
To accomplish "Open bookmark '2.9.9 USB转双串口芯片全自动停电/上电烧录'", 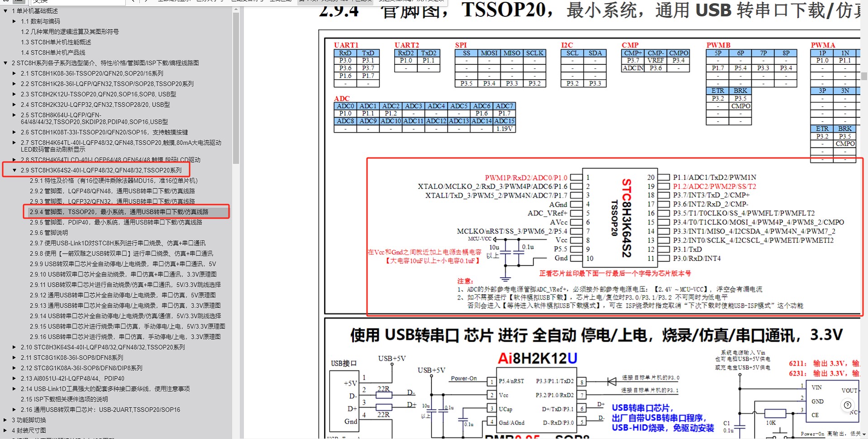I will [123, 264].
